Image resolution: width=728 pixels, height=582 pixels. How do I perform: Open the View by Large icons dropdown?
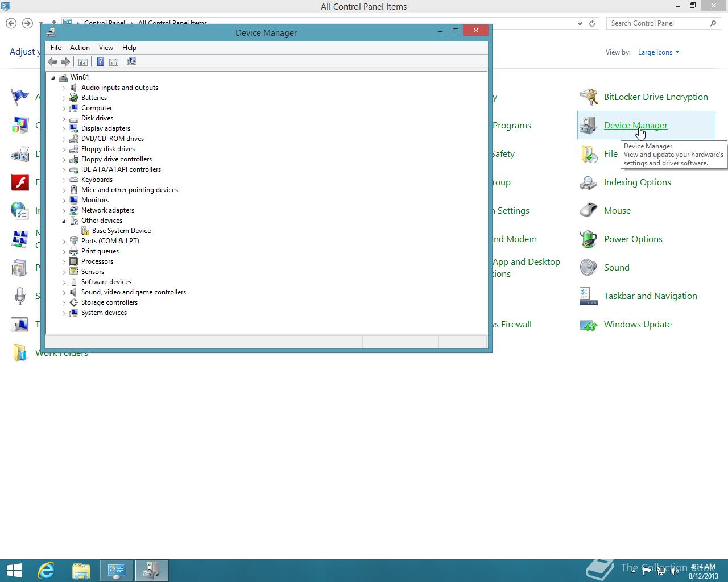click(x=659, y=52)
